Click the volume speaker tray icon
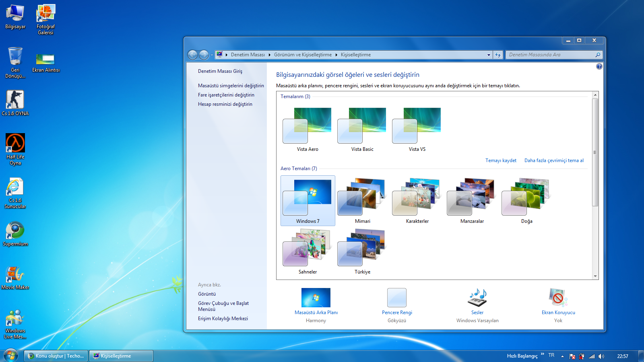Image resolution: width=644 pixels, height=362 pixels. tap(601, 356)
